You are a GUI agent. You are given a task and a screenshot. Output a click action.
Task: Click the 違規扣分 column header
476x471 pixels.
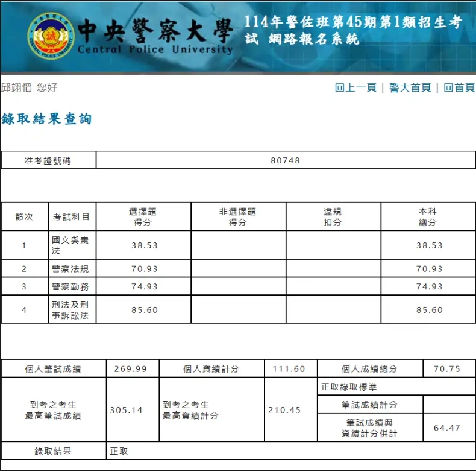(333, 217)
